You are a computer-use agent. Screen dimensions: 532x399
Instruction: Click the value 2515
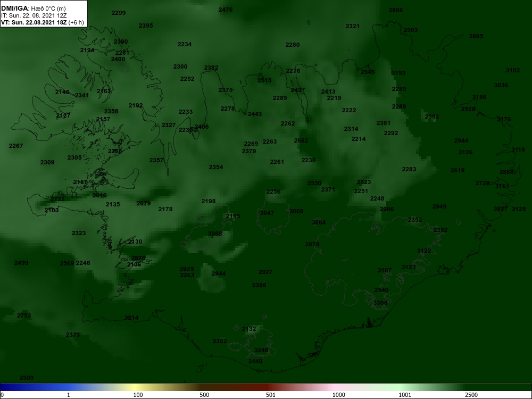coord(264,80)
